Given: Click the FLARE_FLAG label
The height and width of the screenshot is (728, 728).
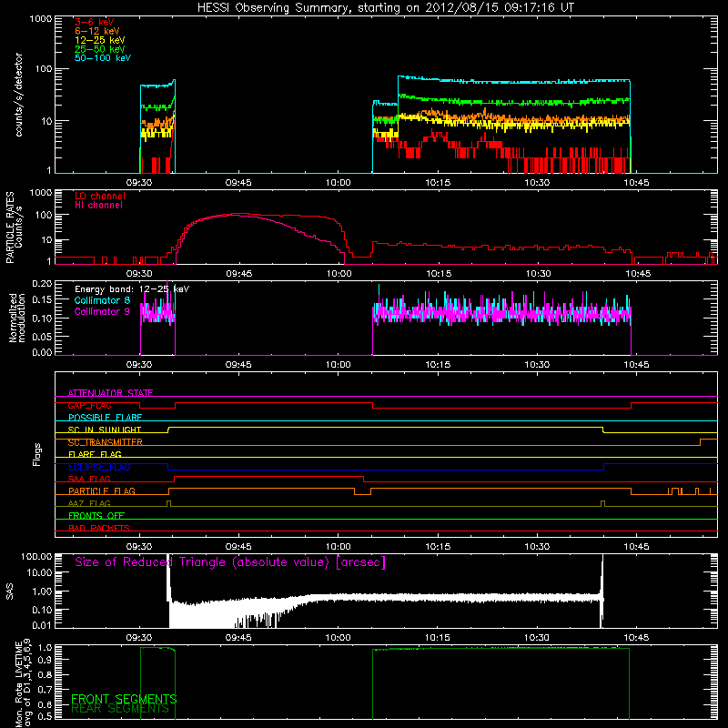Looking at the screenshot, I should [x=95, y=454].
